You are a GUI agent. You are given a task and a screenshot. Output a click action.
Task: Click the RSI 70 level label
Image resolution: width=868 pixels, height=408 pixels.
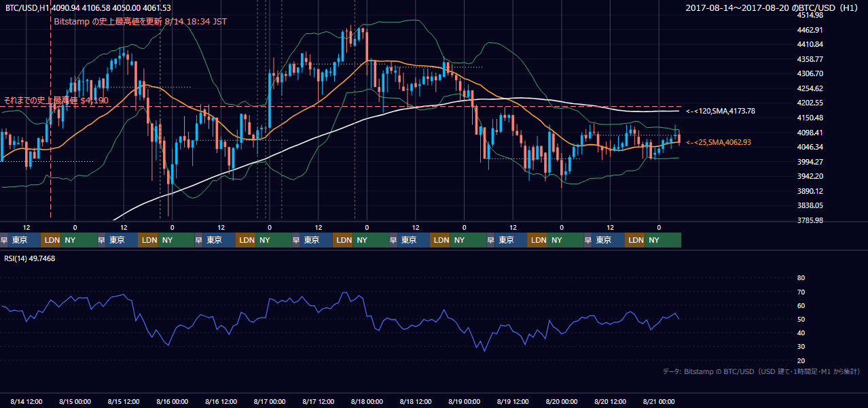pos(801,292)
